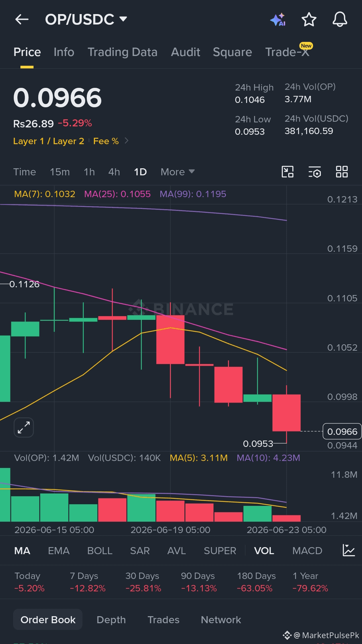This screenshot has width=362, height=644.
Task: Open the Network tab
Action: 221,620
